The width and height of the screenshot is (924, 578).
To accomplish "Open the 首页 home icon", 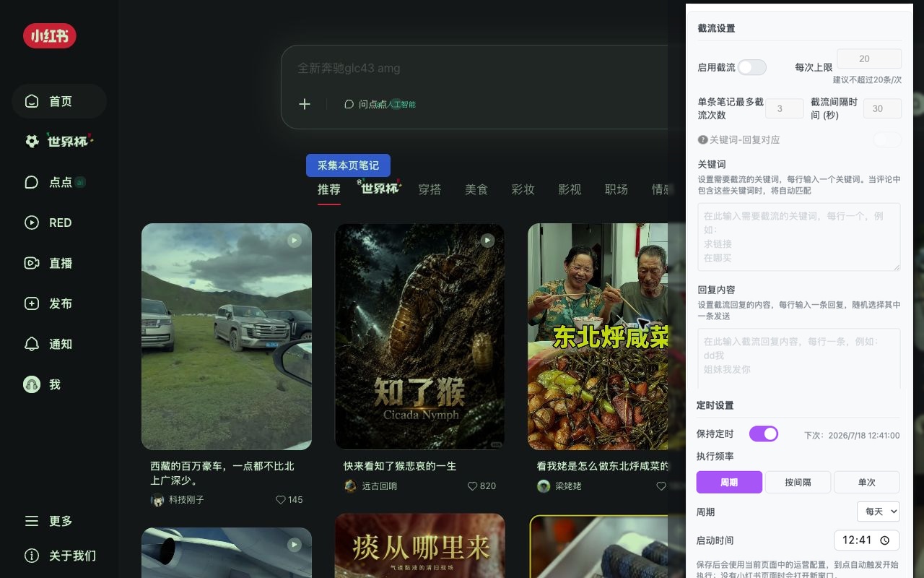I will (x=32, y=101).
